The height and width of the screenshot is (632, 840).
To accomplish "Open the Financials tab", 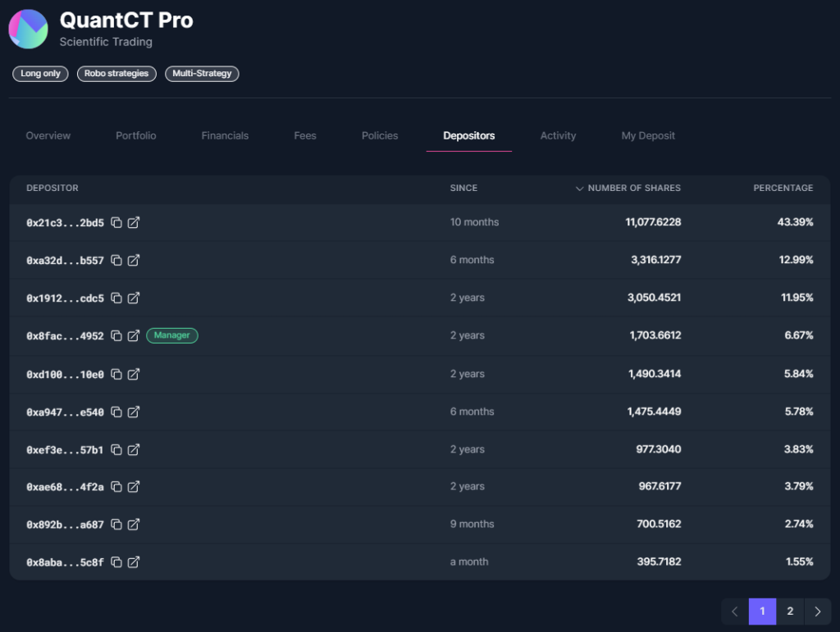I will pyautogui.click(x=225, y=136).
